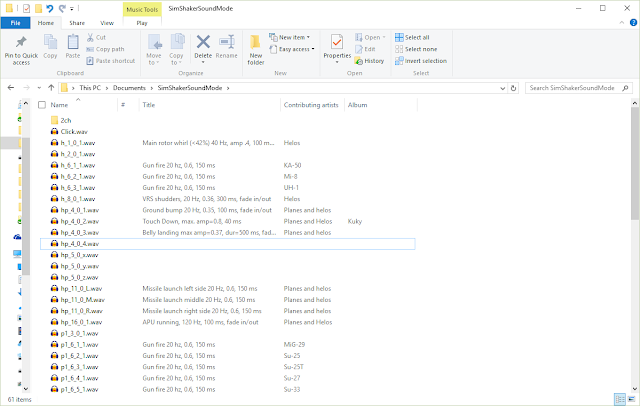Click the Pin to Quick access icon

[x=21, y=42]
